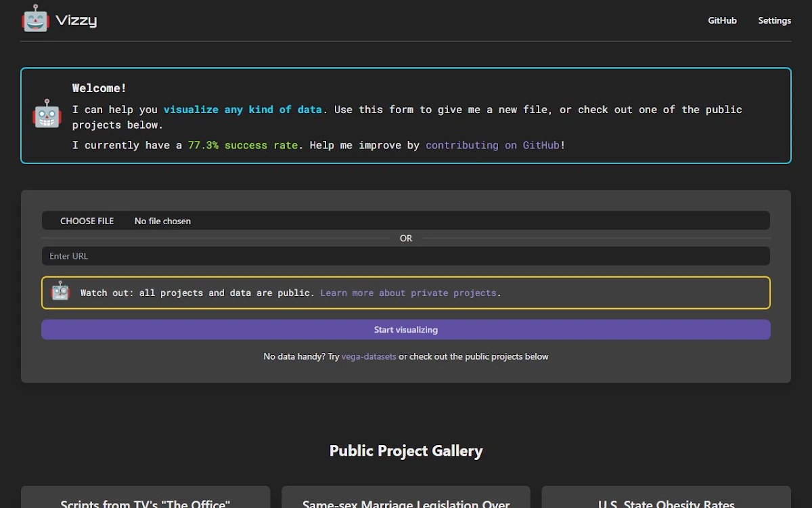Click the warning robot icon in yellow notice
This screenshot has width=812, height=508.
(61, 291)
